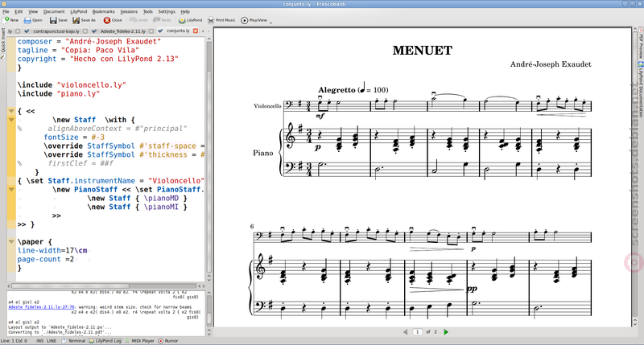Close the document via the red Close toolbar button
Screen dimensions: 644x345
click(x=113, y=20)
